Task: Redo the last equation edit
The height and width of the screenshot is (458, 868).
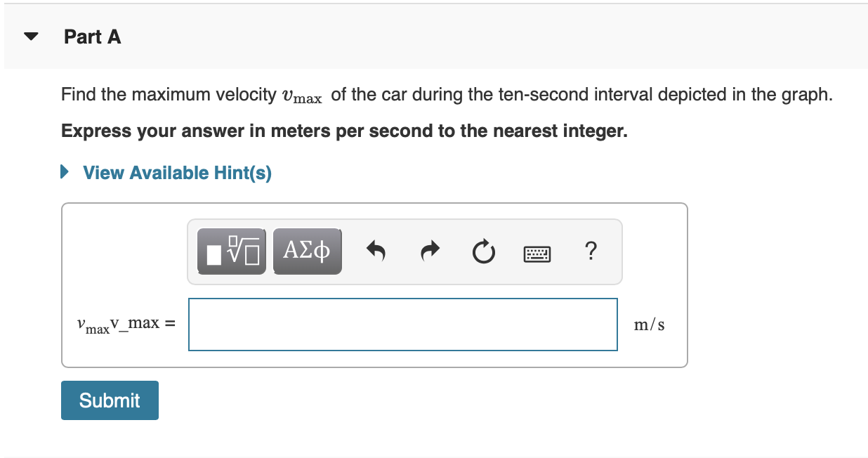Action: pyautogui.click(x=429, y=251)
